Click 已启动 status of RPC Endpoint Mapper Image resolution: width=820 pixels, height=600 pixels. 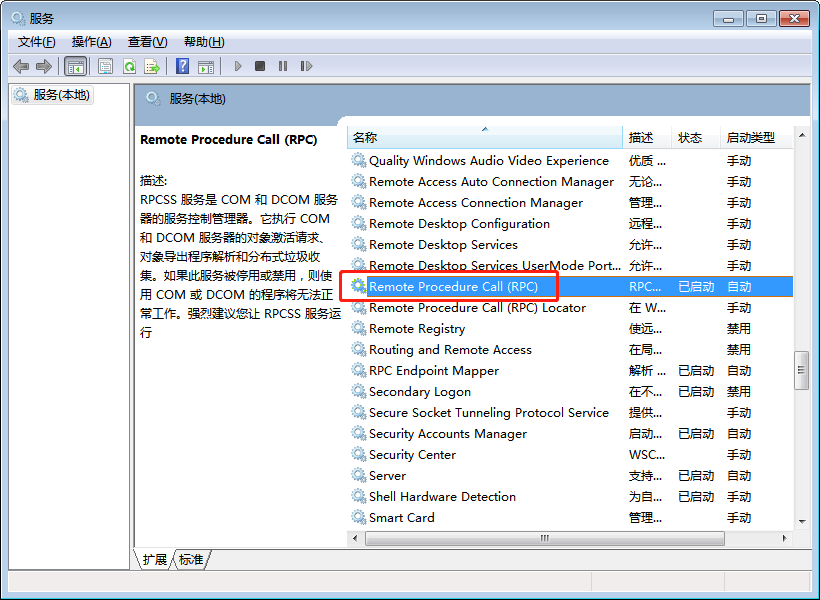[696, 370]
